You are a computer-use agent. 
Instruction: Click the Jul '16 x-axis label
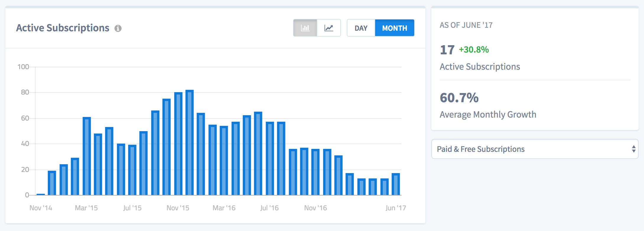(269, 208)
